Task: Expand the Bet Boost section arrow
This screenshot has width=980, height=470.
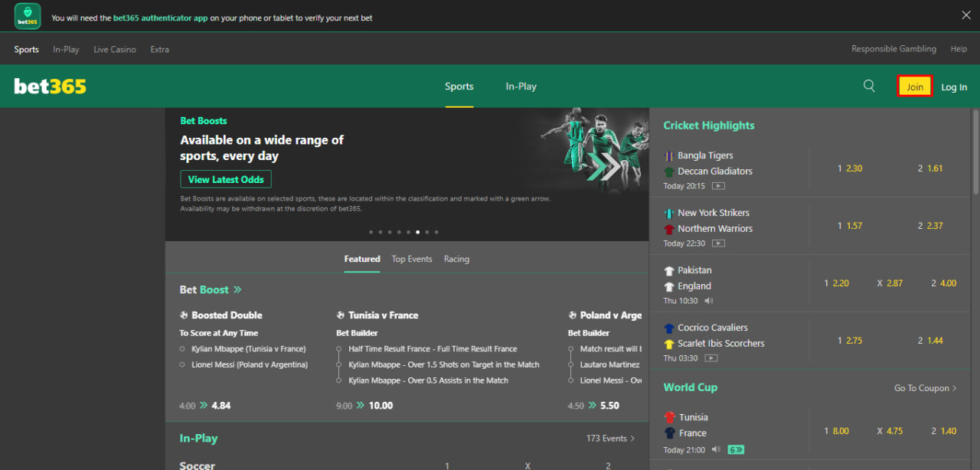Action: 237,290
